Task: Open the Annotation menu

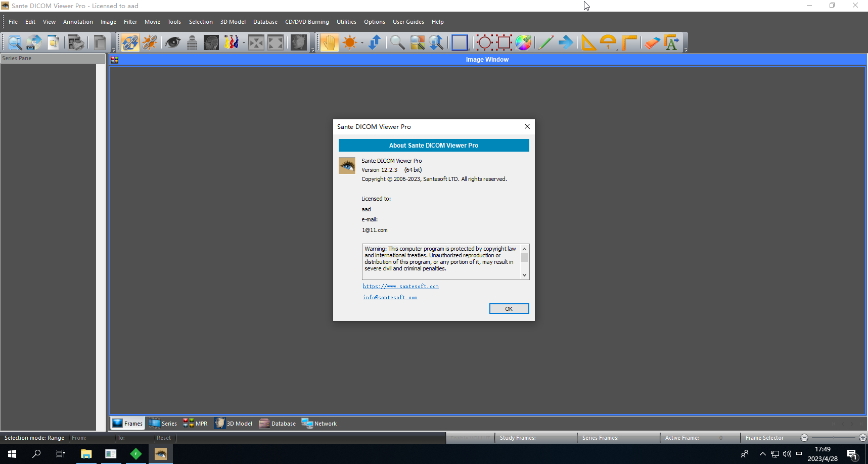Action: click(78, 22)
